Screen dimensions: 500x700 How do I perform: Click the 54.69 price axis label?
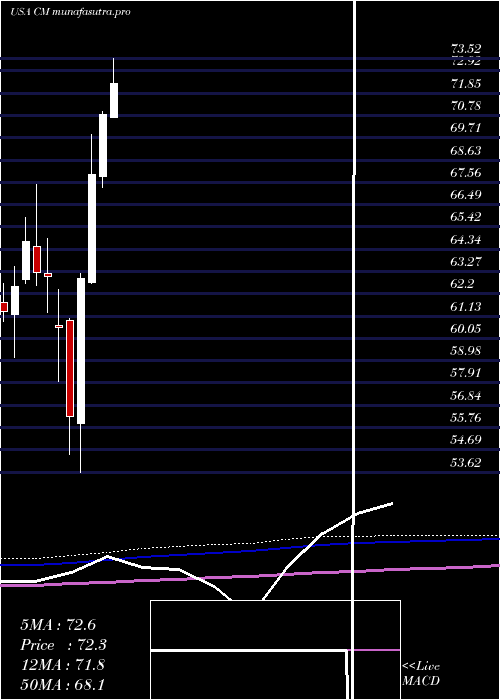coord(466,439)
